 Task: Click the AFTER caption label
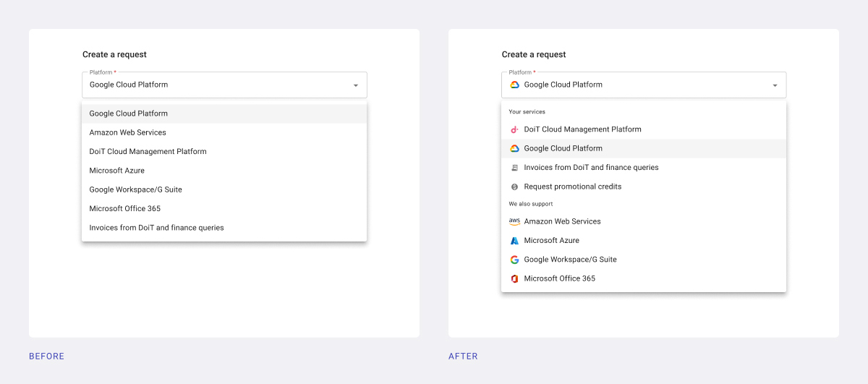463,357
